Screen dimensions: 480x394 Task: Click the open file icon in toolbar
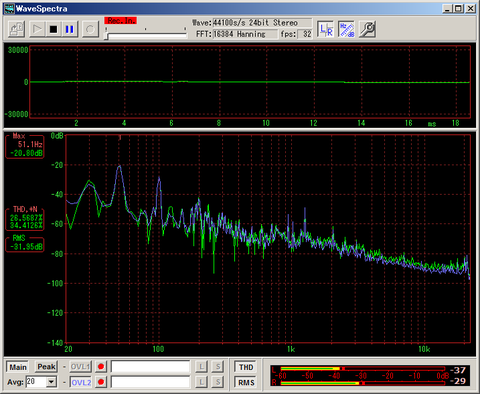tap(16, 29)
